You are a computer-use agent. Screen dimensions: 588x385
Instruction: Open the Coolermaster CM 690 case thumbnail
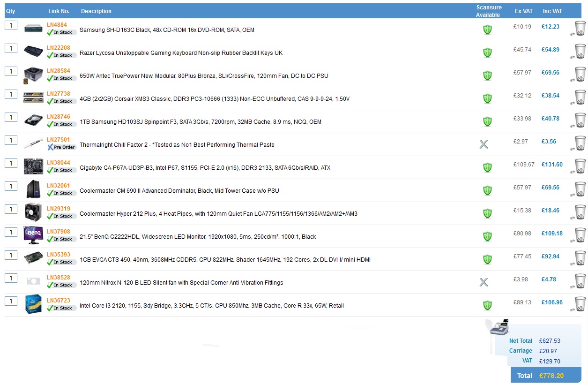coord(34,189)
